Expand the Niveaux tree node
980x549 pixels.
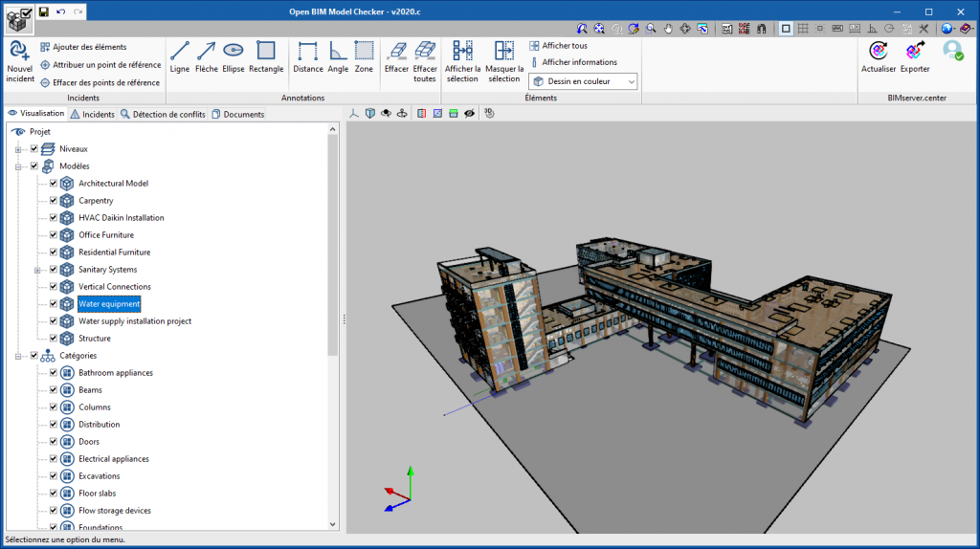[x=17, y=149]
